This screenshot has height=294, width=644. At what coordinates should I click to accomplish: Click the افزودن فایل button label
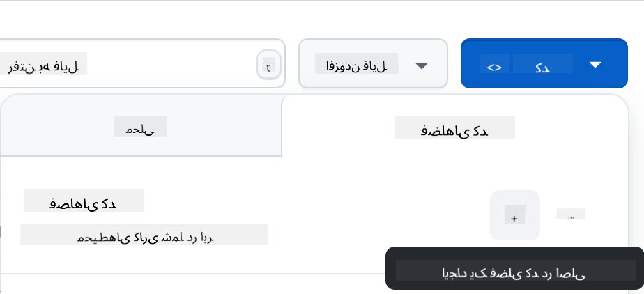coord(356,65)
